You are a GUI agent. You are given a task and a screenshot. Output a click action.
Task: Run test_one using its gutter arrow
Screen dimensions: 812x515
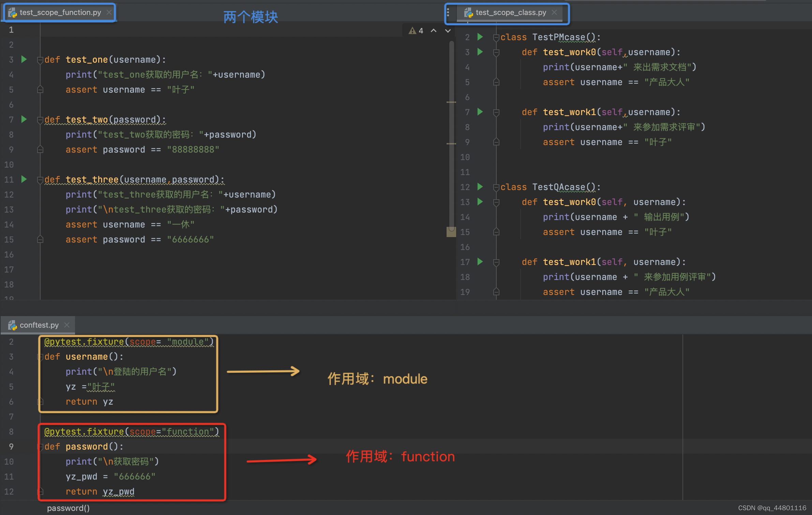[x=24, y=59]
